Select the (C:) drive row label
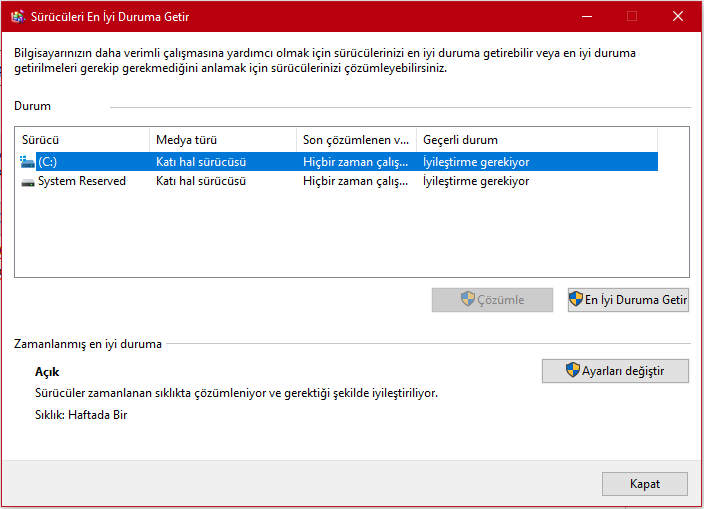This screenshot has width=704, height=509. (48, 162)
